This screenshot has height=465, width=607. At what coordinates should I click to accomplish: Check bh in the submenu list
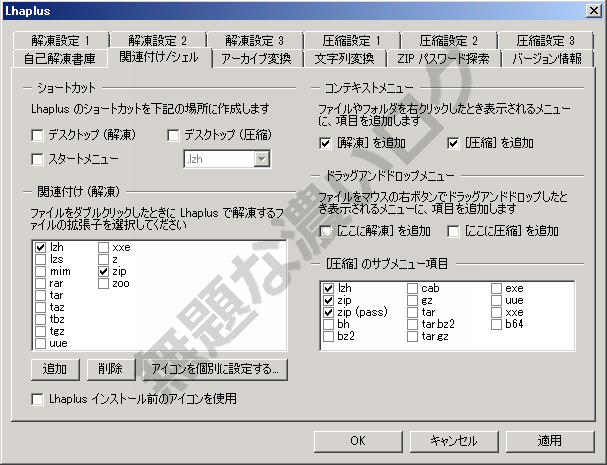tap(328, 324)
